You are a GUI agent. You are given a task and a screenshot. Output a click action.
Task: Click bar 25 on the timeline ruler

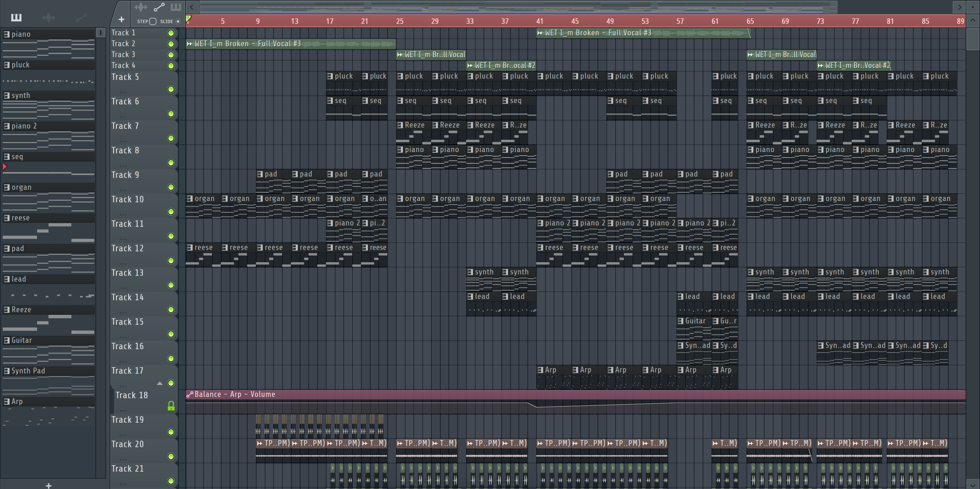click(x=399, y=21)
